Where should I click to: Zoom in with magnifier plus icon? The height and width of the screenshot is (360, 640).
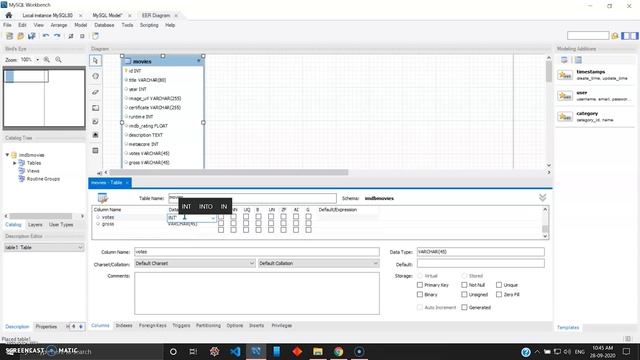(47, 60)
